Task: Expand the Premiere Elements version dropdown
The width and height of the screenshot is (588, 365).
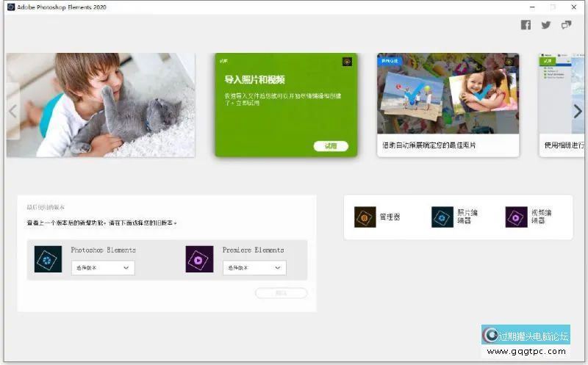Action: point(254,268)
